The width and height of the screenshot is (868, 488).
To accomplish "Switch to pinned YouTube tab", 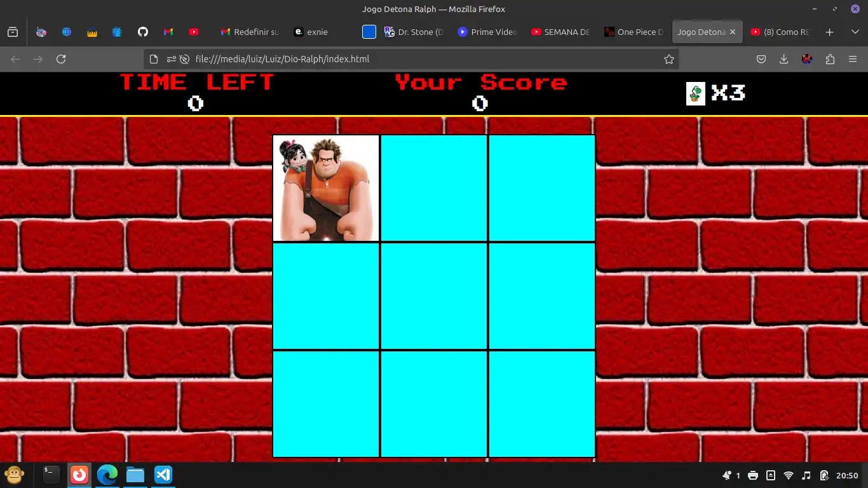I will (x=194, y=32).
